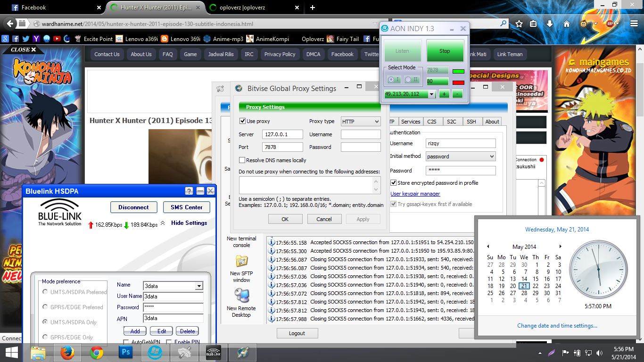Check the AutoGetAPN checkbox in Bluelink

coord(126,342)
